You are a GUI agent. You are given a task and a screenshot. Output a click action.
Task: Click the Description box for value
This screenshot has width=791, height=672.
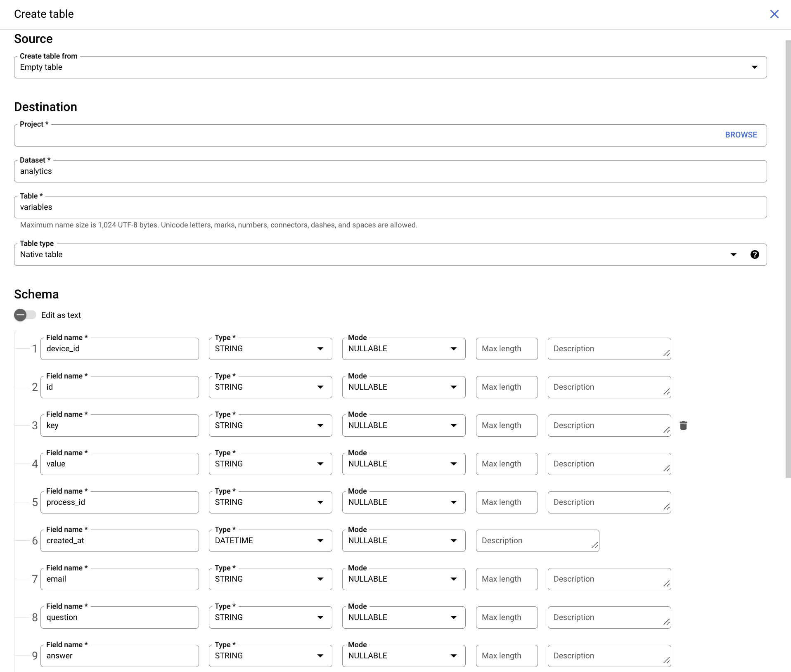(x=609, y=464)
